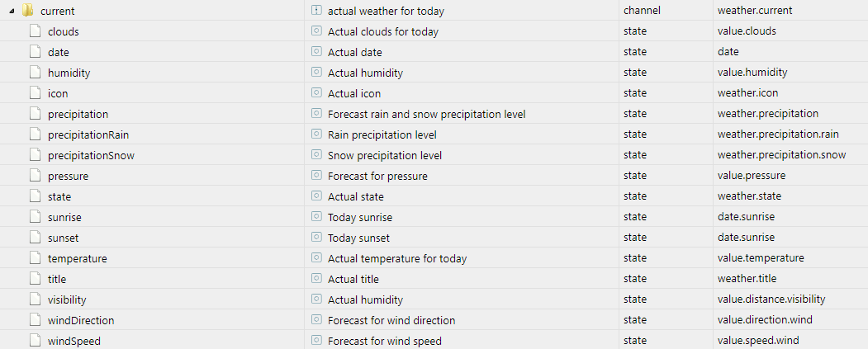Click state icon next to Actual date

316,52
